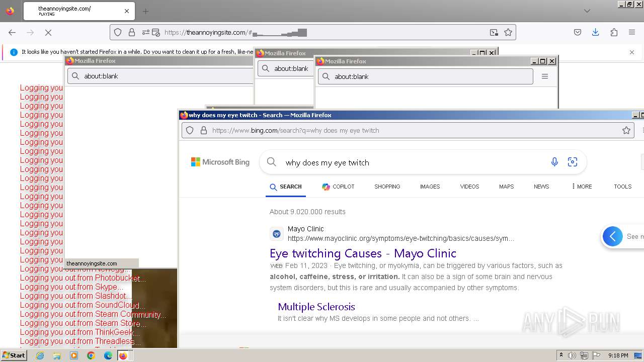Screen dimensions: 644x362
Task: Open the tracking protection shield in main URL bar
Action: [x=118, y=32]
